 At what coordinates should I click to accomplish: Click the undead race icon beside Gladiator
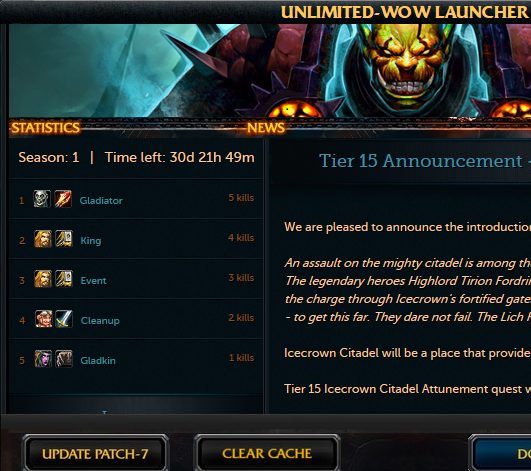click(42, 198)
